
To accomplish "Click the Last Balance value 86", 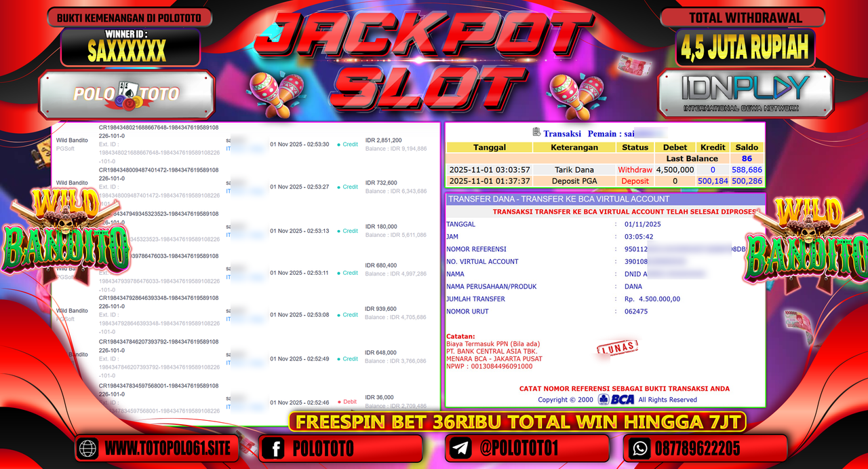I will pyautogui.click(x=747, y=159).
